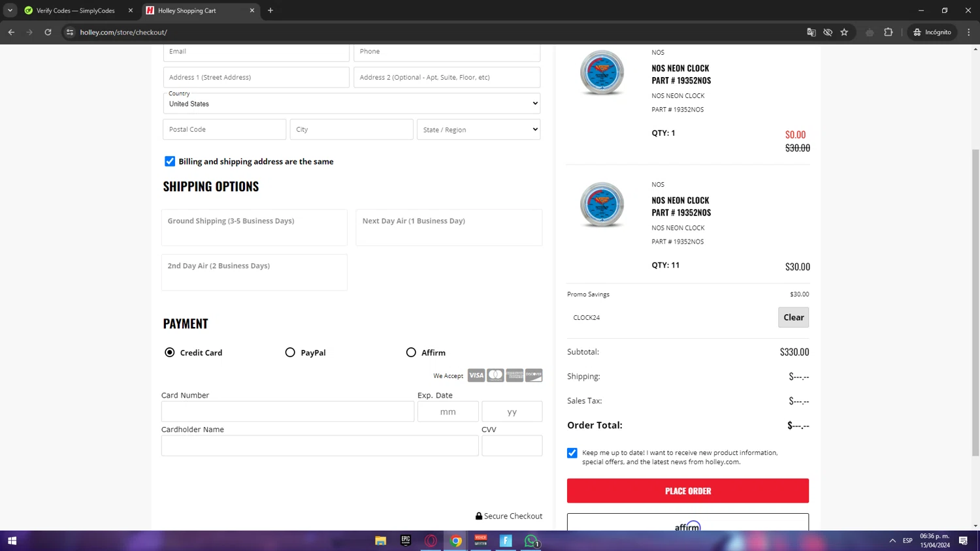Click the Affirm checkout button
The height and width of the screenshot is (551, 980).
click(688, 522)
